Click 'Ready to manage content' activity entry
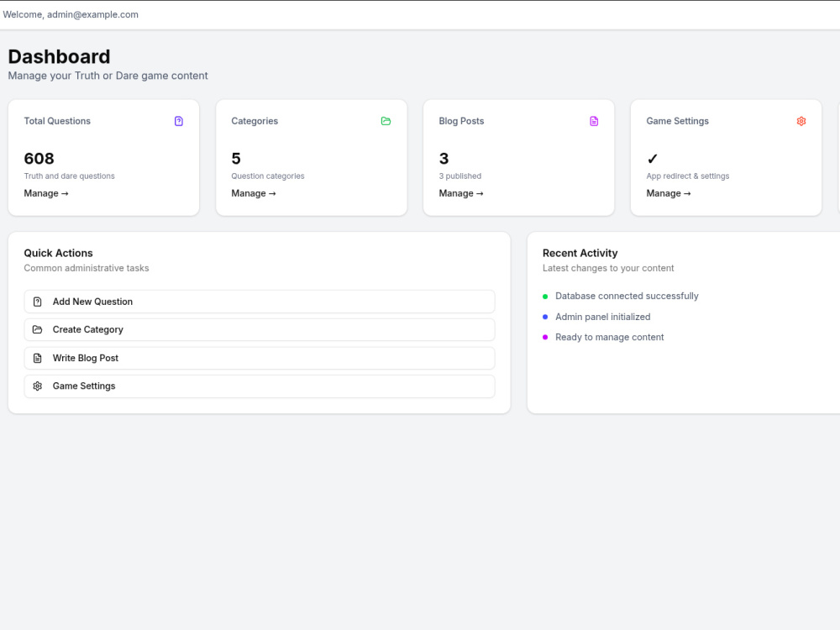The image size is (840, 630). click(610, 337)
